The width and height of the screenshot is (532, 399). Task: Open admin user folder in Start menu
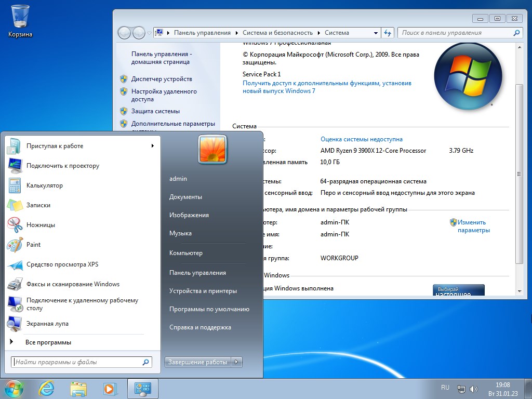pos(178,179)
